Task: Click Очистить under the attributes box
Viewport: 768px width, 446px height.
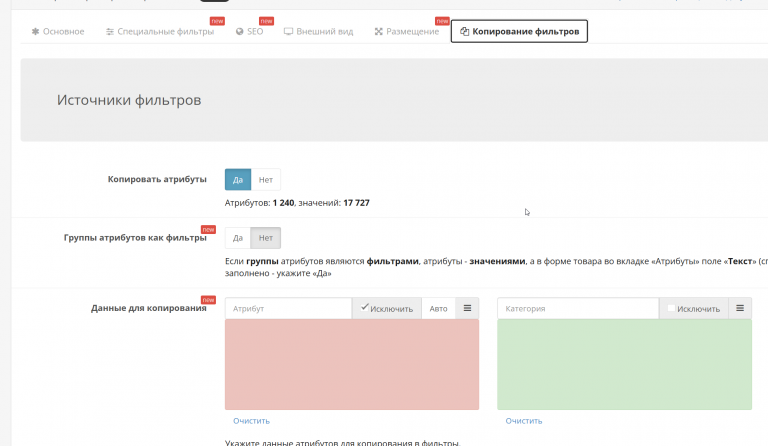Action: point(251,421)
